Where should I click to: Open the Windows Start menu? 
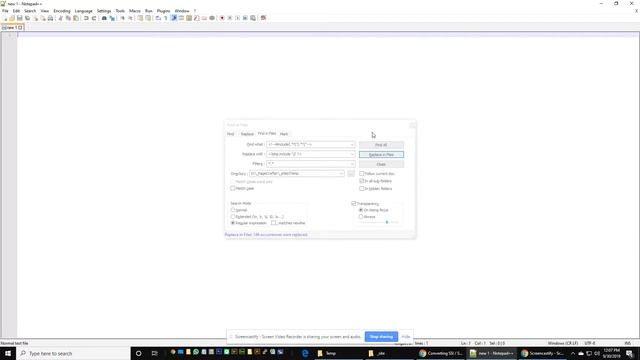click(8, 353)
